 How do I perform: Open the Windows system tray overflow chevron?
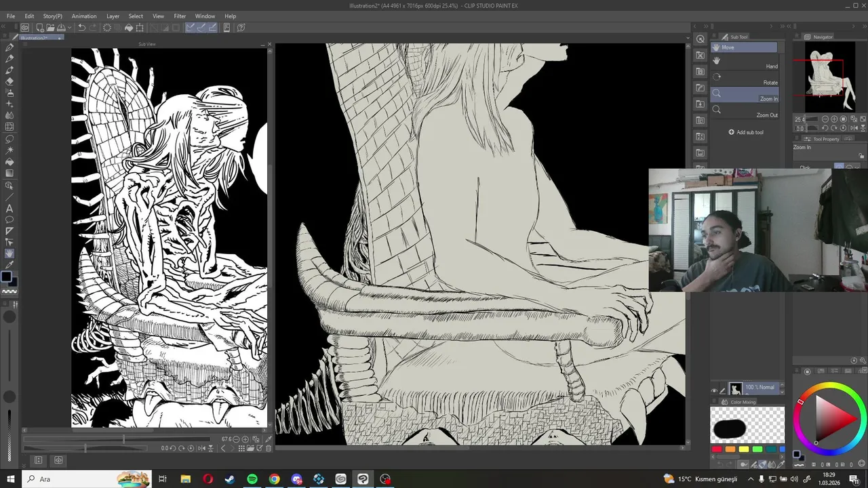(x=750, y=479)
